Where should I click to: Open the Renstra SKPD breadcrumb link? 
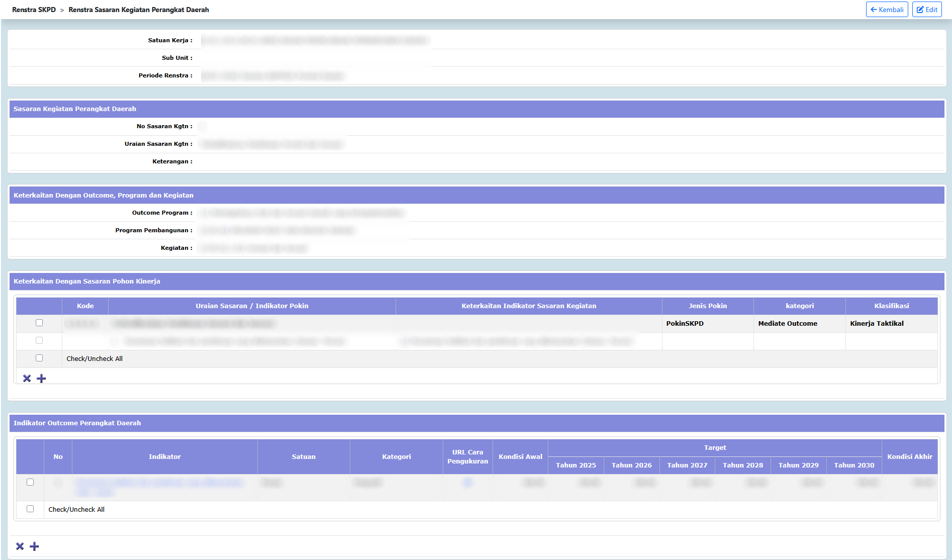coord(34,10)
